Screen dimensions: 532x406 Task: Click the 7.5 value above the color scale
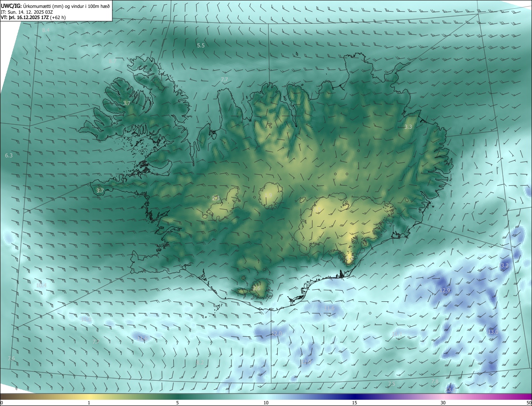pyautogui.click(x=391, y=384)
